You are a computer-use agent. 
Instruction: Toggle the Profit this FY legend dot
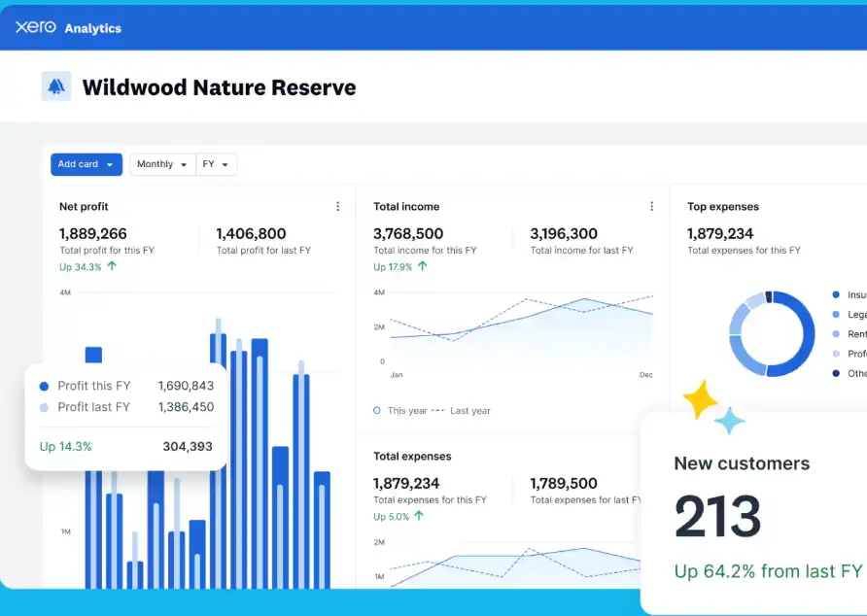[44, 386]
